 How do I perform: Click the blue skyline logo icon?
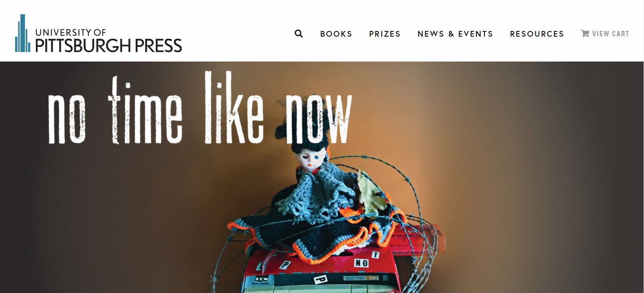(x=22, y=33)
